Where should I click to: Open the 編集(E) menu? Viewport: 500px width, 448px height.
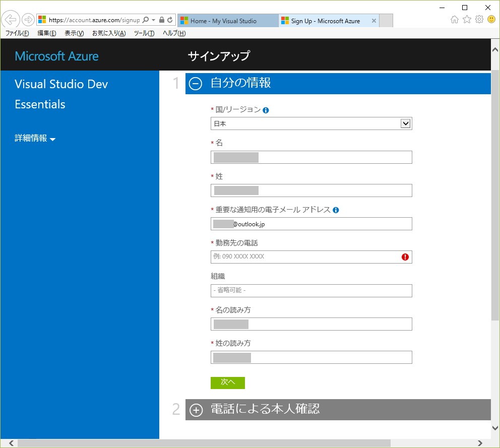click(x=47, y=33)
